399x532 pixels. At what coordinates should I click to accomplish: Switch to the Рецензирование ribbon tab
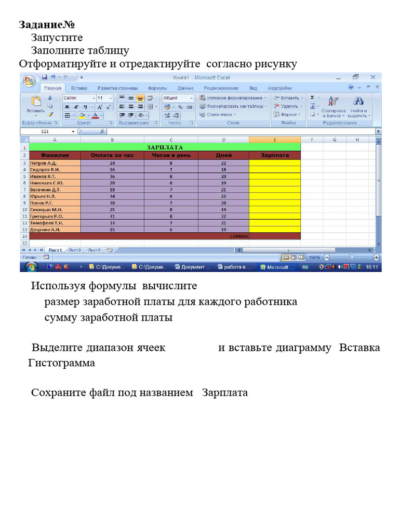[x=221, y=88]
